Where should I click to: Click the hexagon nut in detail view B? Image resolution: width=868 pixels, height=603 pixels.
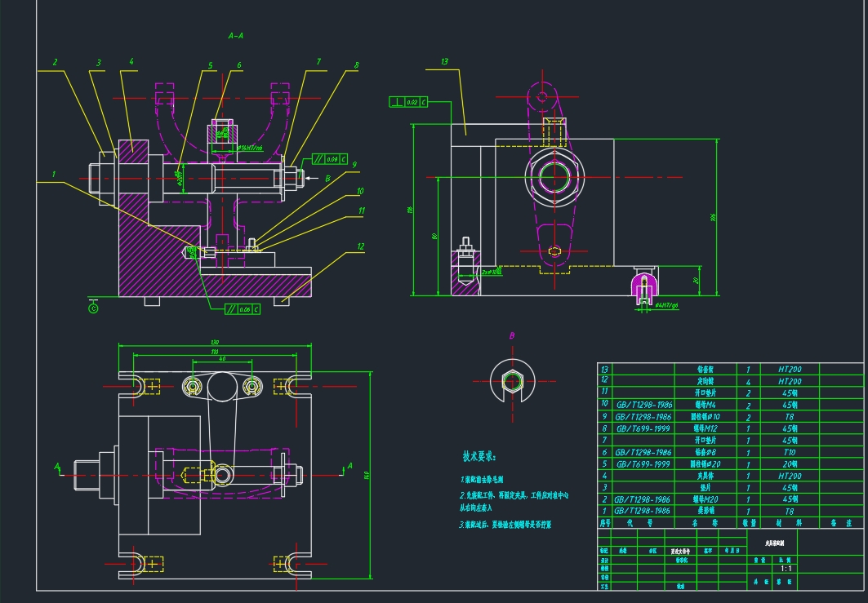[x=512, y=380]
